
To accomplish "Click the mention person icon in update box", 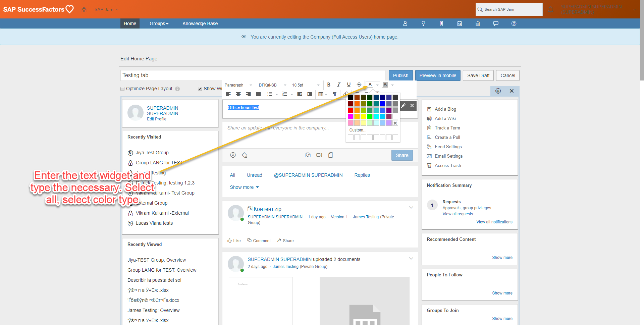I will (x=233, y=155).
